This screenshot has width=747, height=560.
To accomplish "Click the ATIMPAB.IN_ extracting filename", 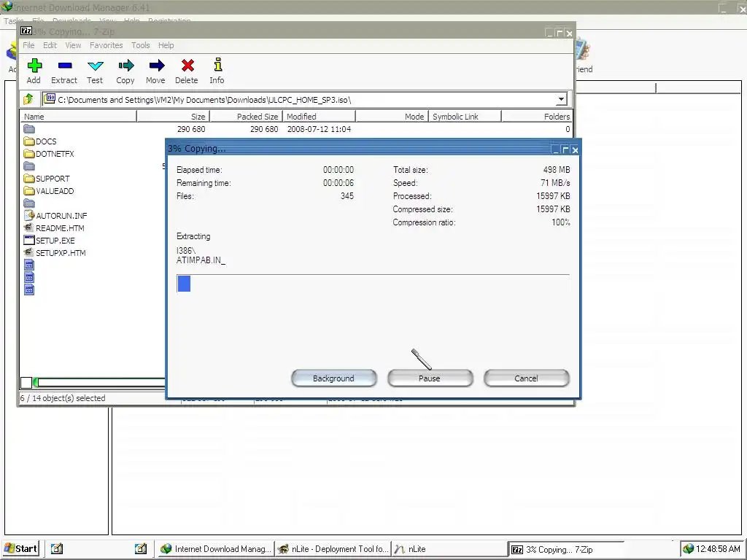I will point(201,260).
